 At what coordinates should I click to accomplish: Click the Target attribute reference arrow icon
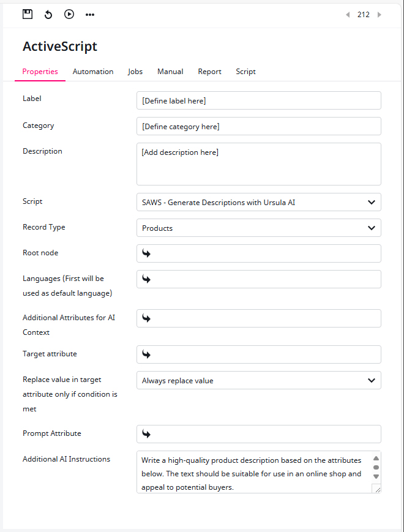tap(146, 354)
